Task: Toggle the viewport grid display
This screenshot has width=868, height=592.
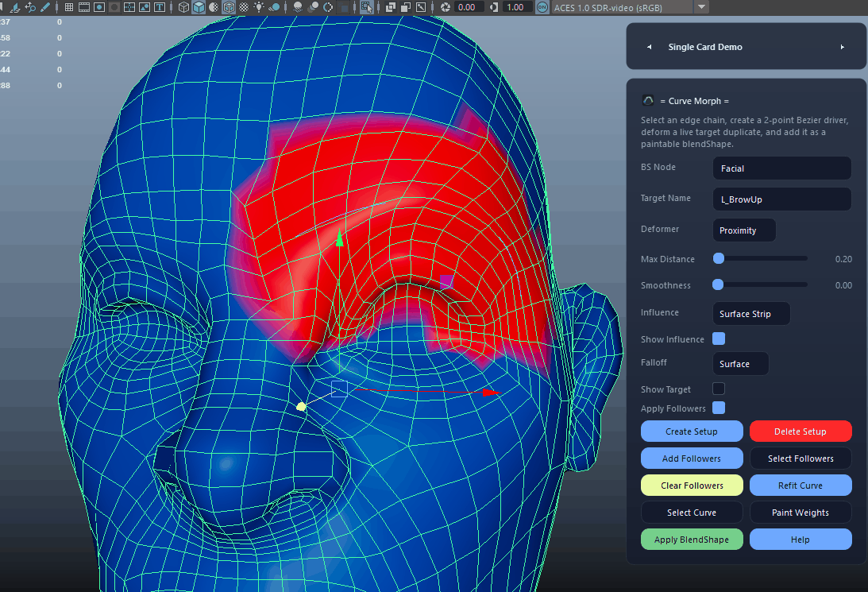Action: click(x=68, y=7)
